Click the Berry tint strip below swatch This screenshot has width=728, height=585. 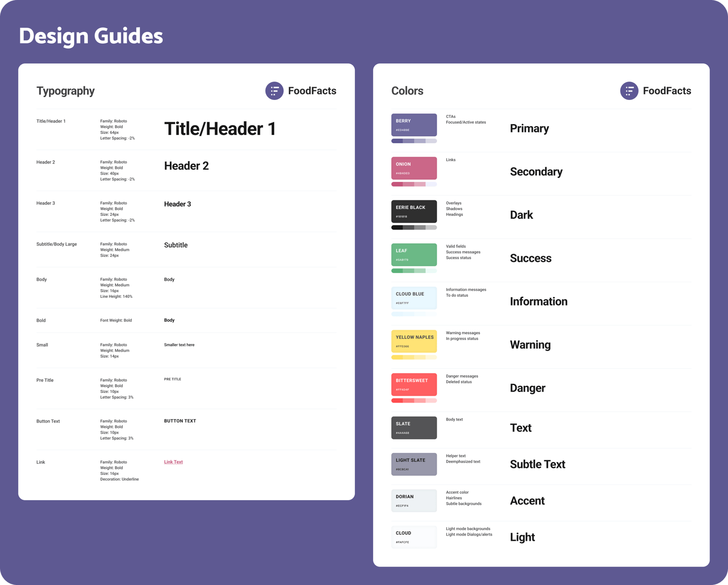pos(414,141)
